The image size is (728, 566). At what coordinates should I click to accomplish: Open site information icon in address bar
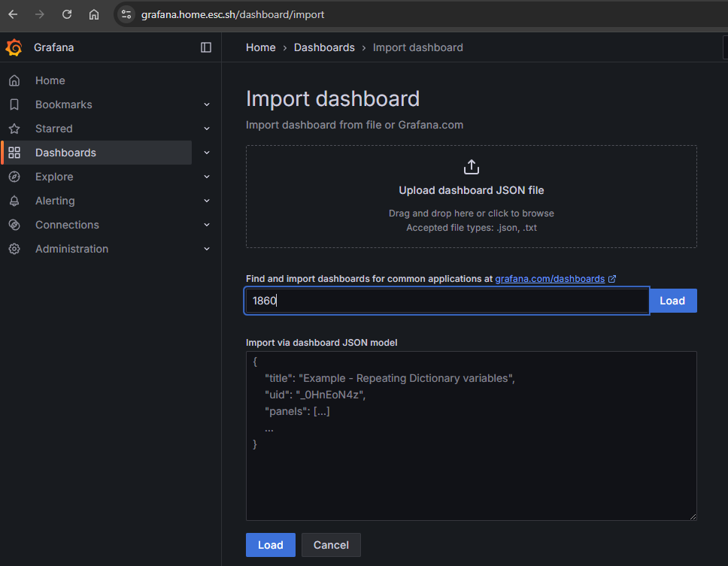tap(126, 14)
